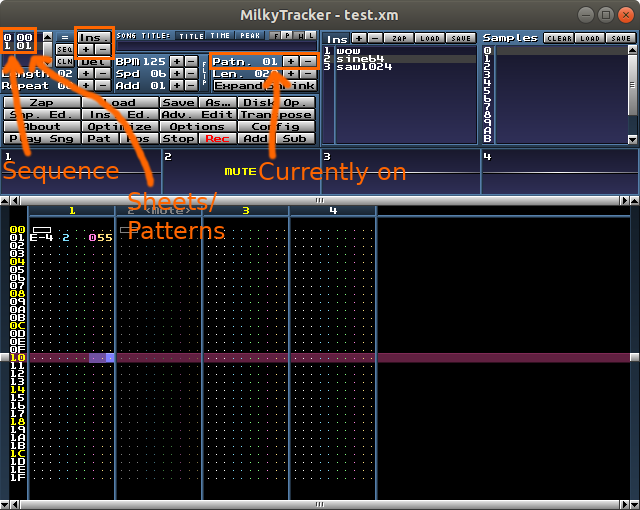This screenshot has height=510, width=640.
Task: Increase Repeat position with plus button
Action: 86,86
